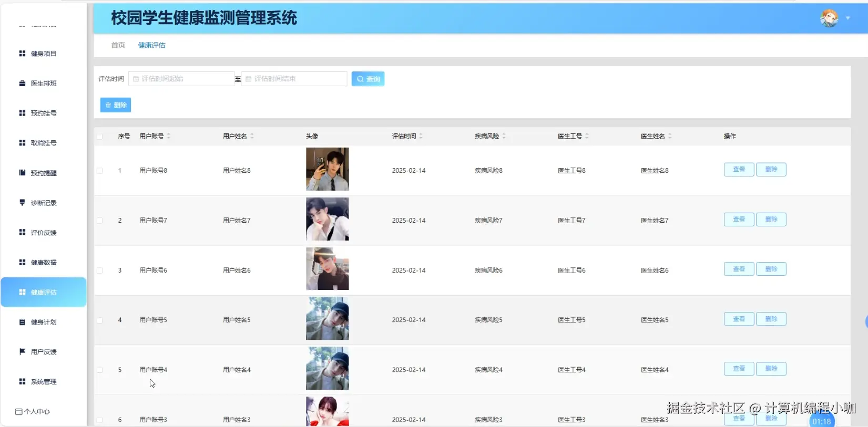Open avatar thumbnail of 用户姓名8

point(328,169)
